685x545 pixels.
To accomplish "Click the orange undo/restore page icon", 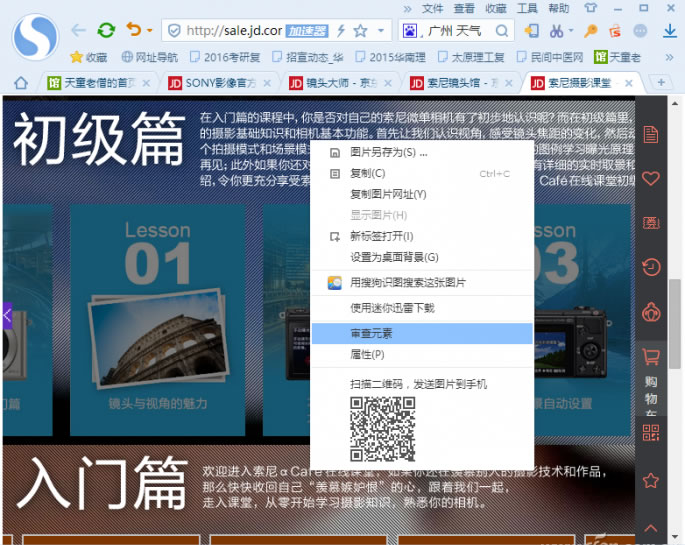I will pos(134,30).
